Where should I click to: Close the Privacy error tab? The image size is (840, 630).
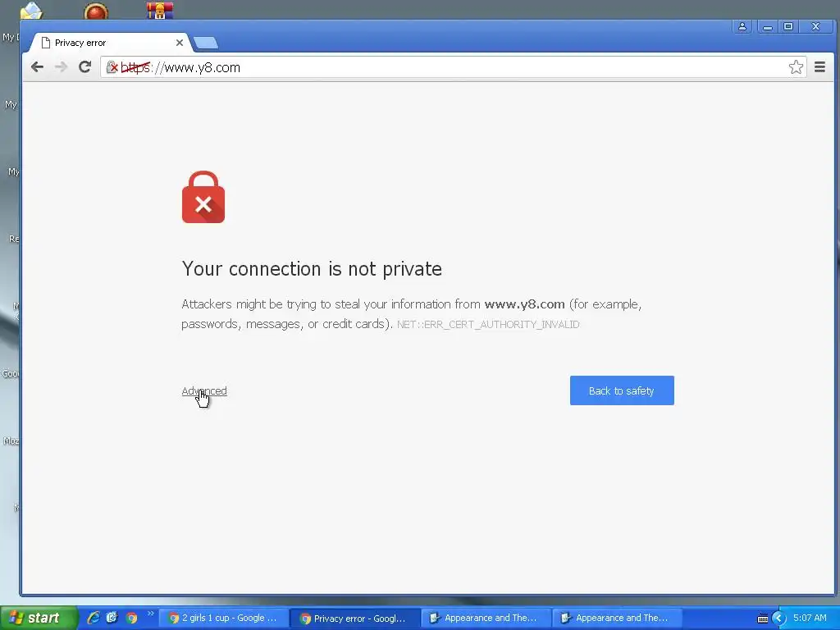coord(180,43)
